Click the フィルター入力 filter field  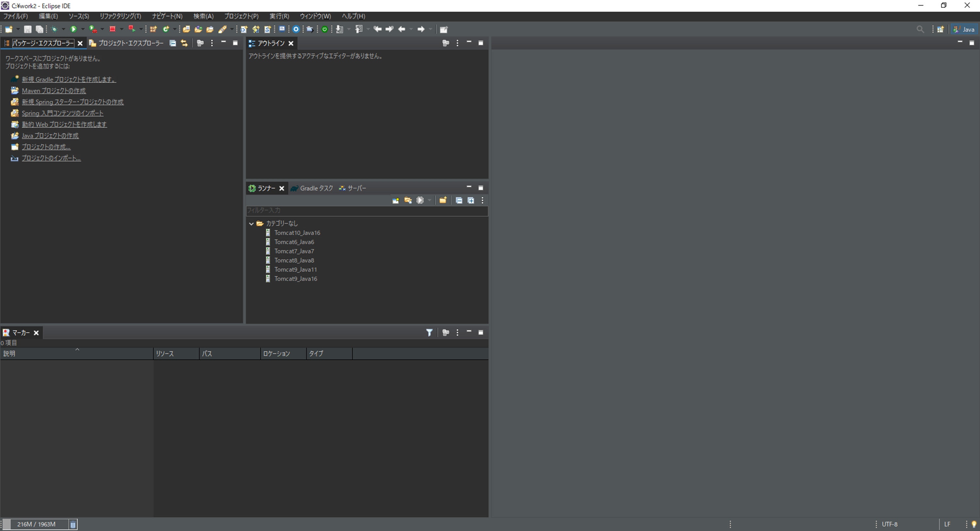[x=367, y=210]
